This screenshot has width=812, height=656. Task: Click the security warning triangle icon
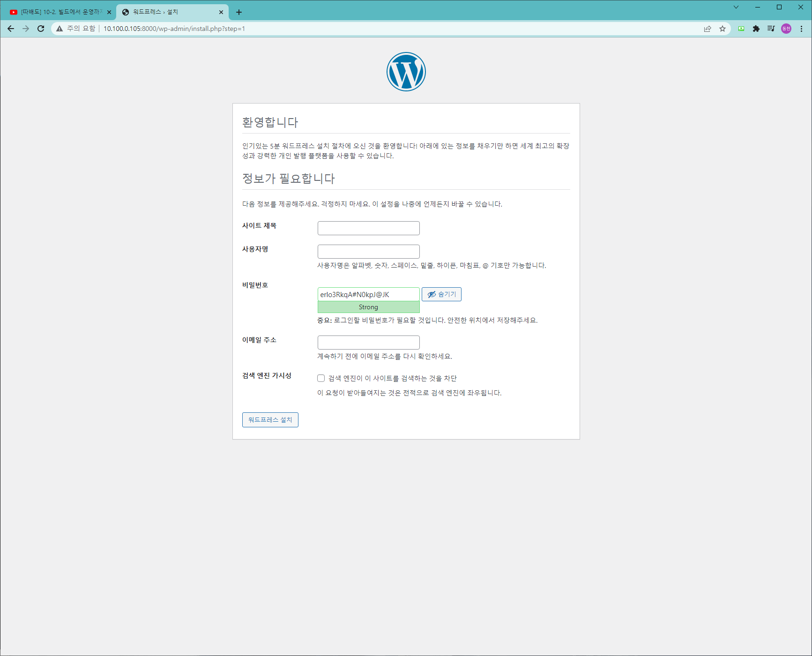(60, 29)
